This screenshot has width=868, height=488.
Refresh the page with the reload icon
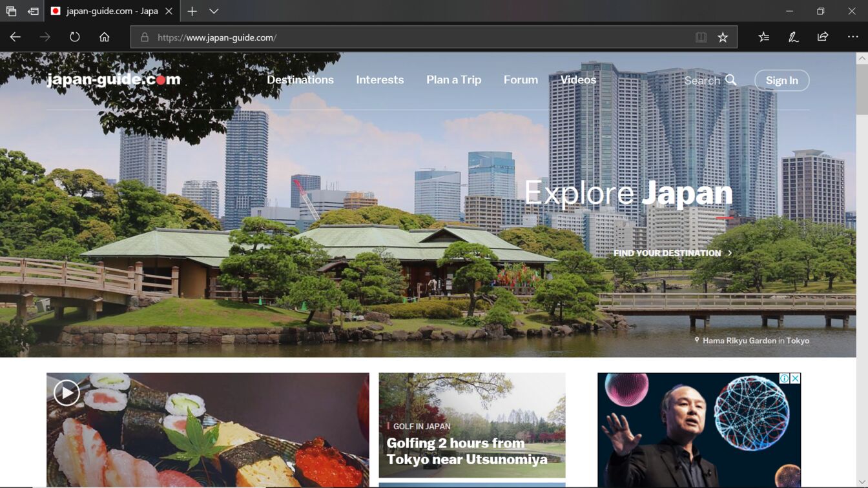(75, 37)
